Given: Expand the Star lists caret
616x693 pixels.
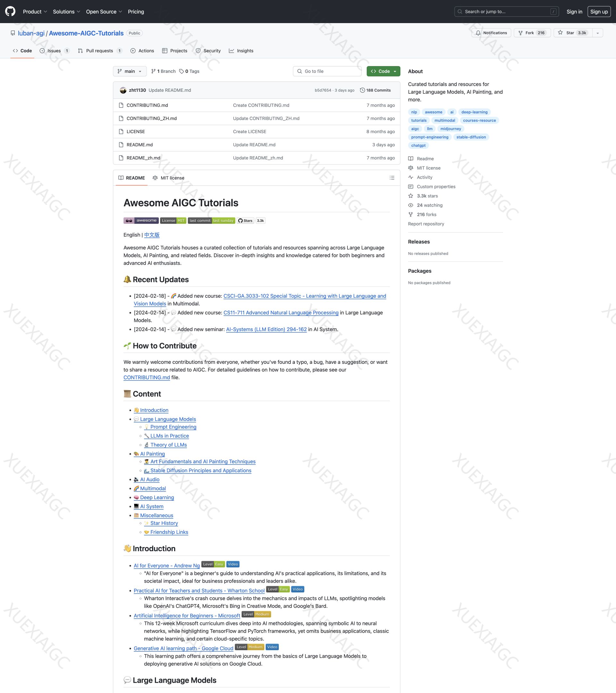Looking at the screenshot, I should [x=597, y=32].
